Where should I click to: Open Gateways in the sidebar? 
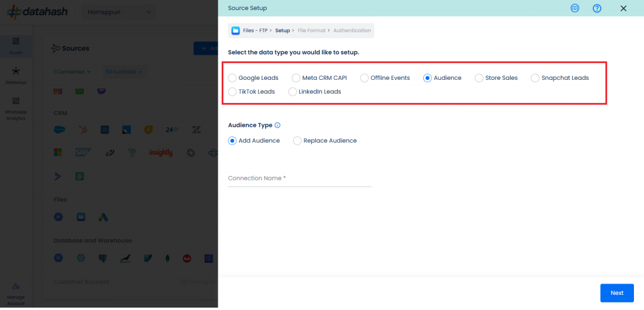pos(16,76)
